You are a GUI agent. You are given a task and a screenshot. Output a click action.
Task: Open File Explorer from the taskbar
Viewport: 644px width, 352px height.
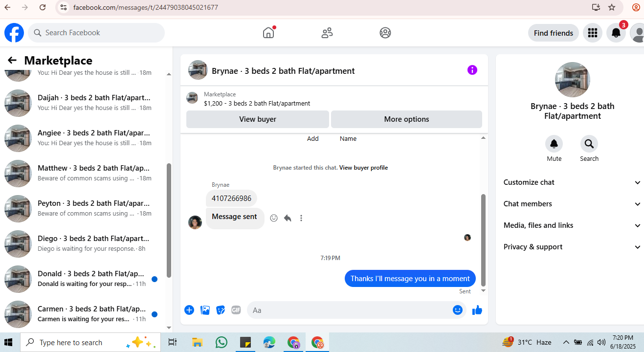pyautogui.click(x=197, y=342)
